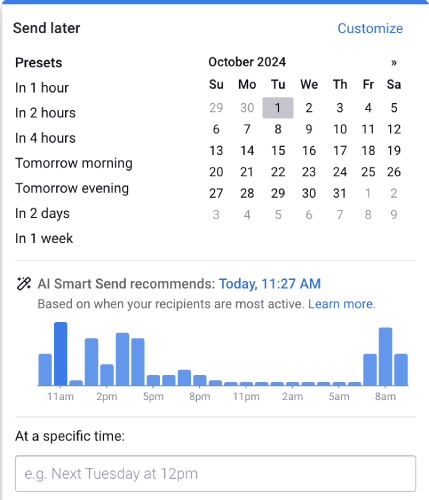Open the Customize link
429x500 pixels.
pos(370,28)
